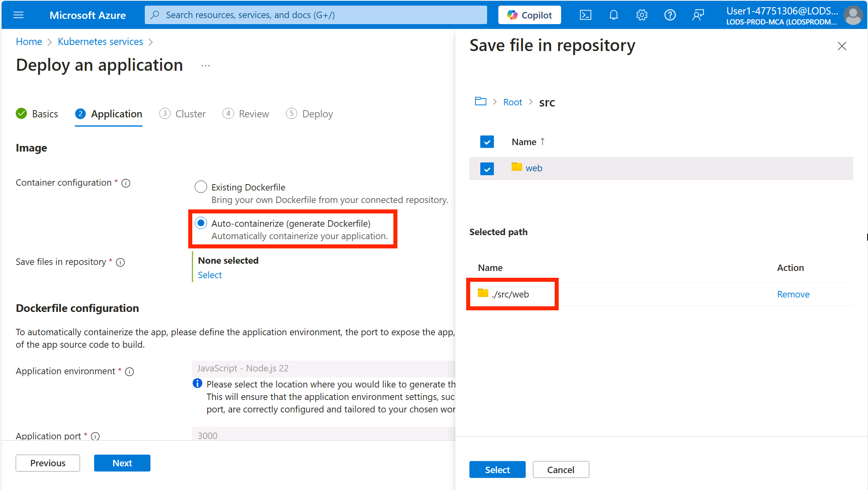Open the more options ellipsis beside Deploy an application
The width and height of the screenshot is (868, 490).
pos(206,66)
